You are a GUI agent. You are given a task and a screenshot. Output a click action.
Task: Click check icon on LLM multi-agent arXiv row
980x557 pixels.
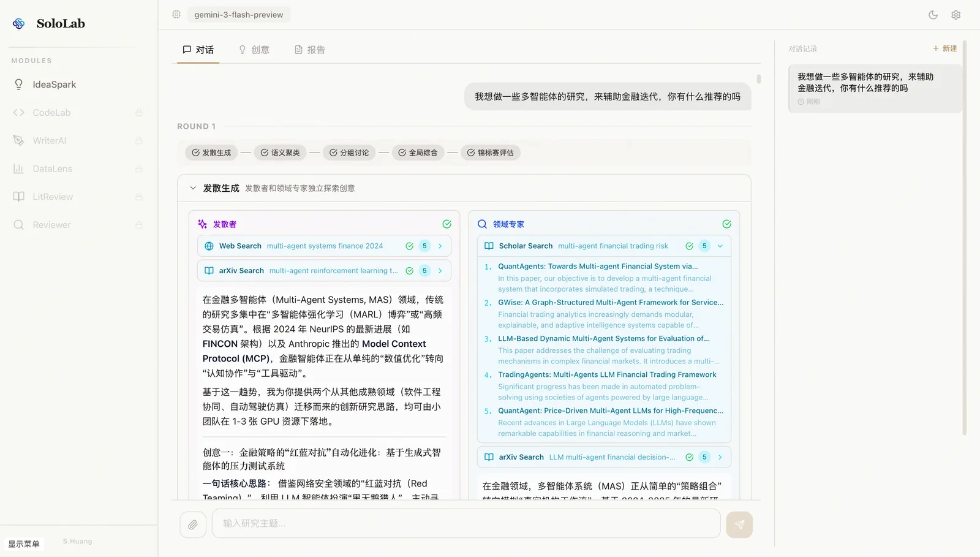coord(689,457)
